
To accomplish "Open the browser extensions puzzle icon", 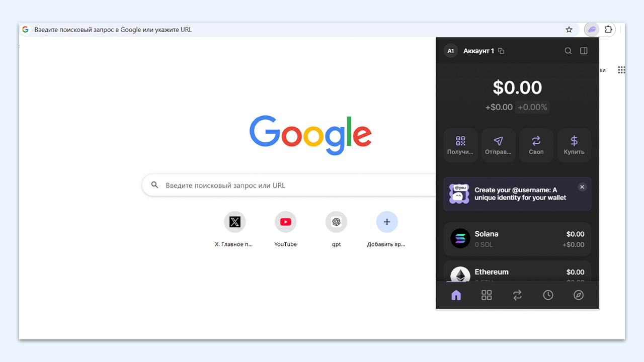I will pyautogui.click(x=608, y=30).
